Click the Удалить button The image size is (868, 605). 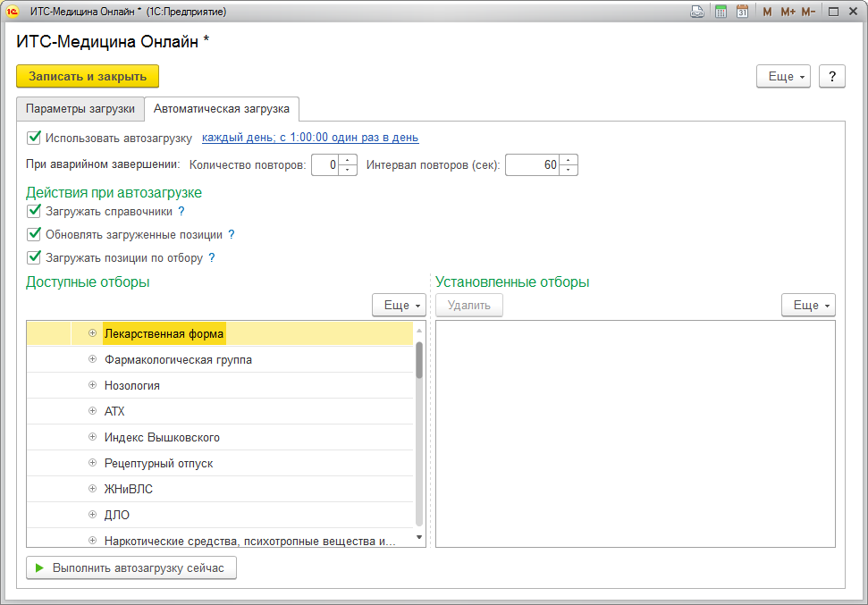pyautogui.click(x=469, y=305)
